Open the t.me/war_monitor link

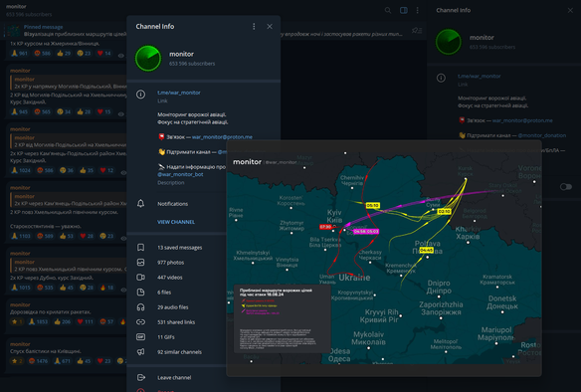click(x=179, y=93)
